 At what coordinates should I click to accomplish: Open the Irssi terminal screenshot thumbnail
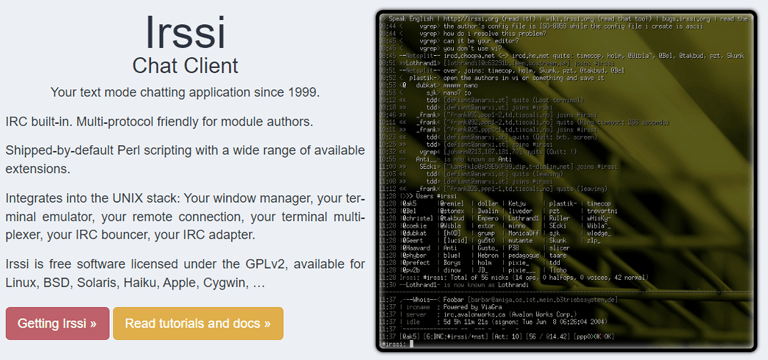click(x=567, y=181)
